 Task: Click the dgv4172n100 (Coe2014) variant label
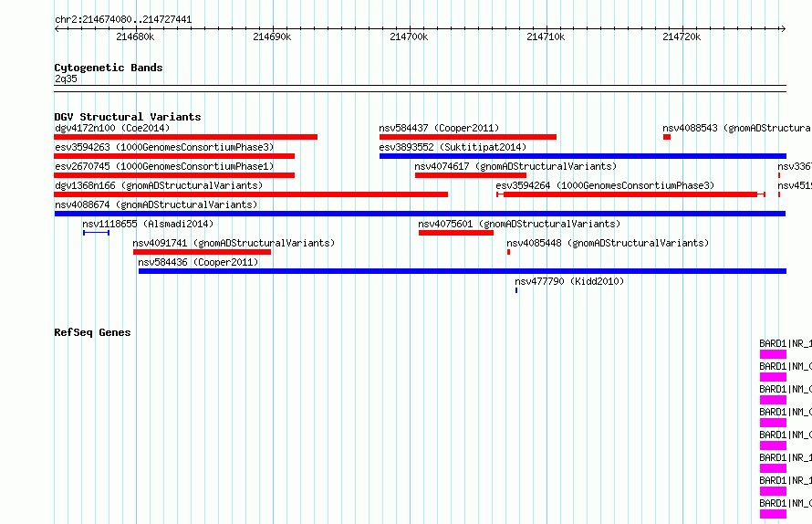tap(112, 128)
